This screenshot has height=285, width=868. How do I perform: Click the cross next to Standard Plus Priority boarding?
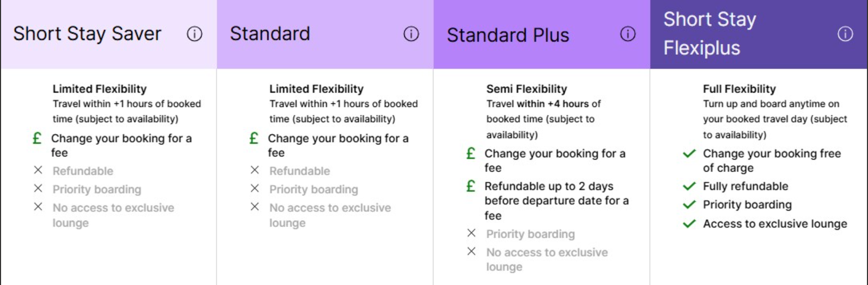(471, 233)
